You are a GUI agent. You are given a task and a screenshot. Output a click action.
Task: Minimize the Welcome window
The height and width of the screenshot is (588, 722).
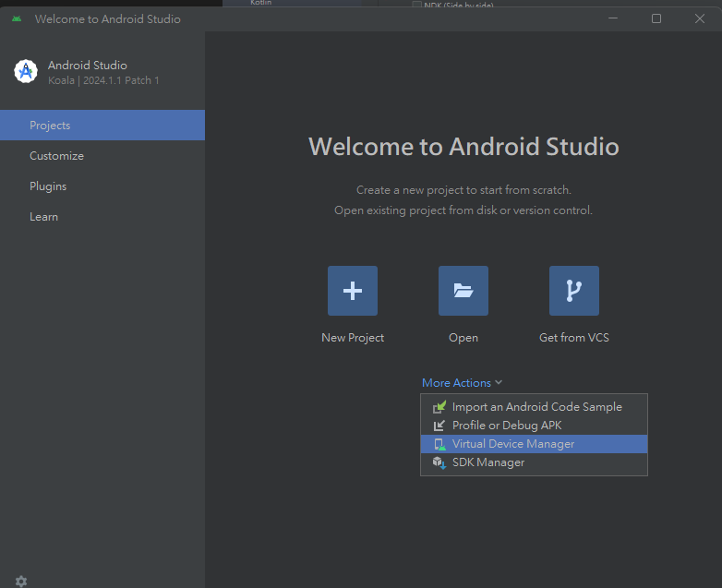coord(613,18)
